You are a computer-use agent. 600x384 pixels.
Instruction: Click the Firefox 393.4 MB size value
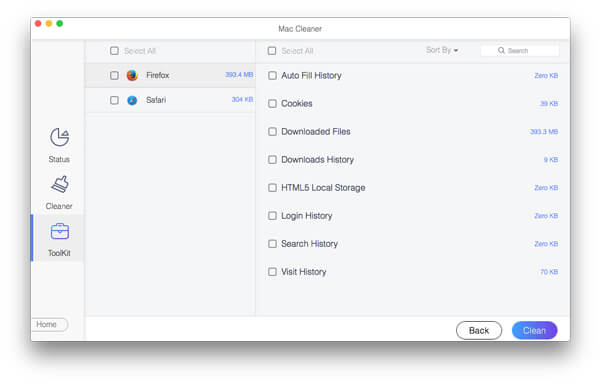tap(239, 75)
